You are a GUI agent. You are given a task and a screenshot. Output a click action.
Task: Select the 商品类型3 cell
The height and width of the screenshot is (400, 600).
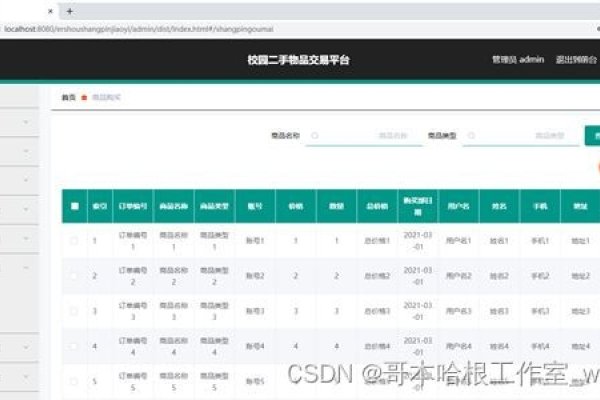click(x=214, y=311)
